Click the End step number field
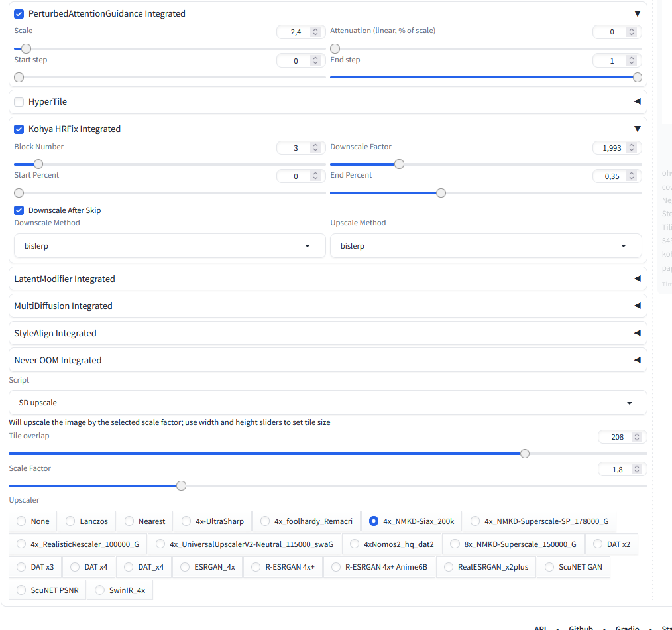672x630 pixels. 617,61
